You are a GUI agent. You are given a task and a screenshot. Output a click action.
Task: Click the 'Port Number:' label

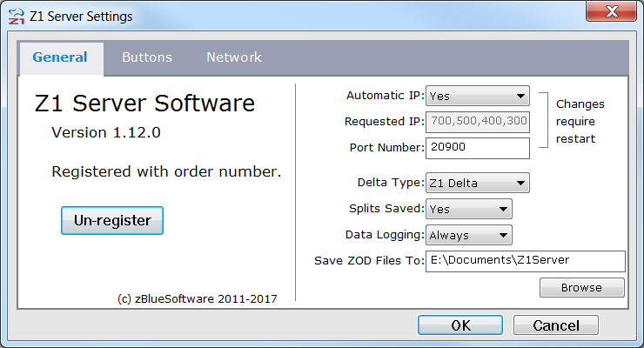[x=386, y=147]
